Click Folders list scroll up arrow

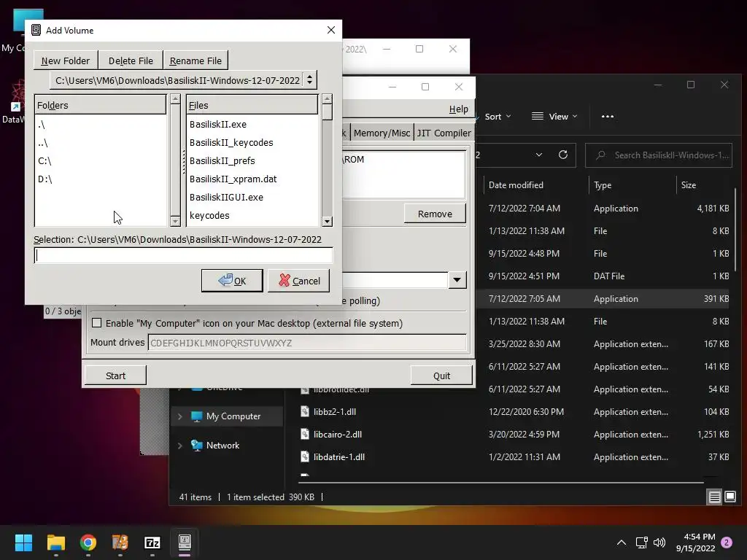(x=175, y=99)
